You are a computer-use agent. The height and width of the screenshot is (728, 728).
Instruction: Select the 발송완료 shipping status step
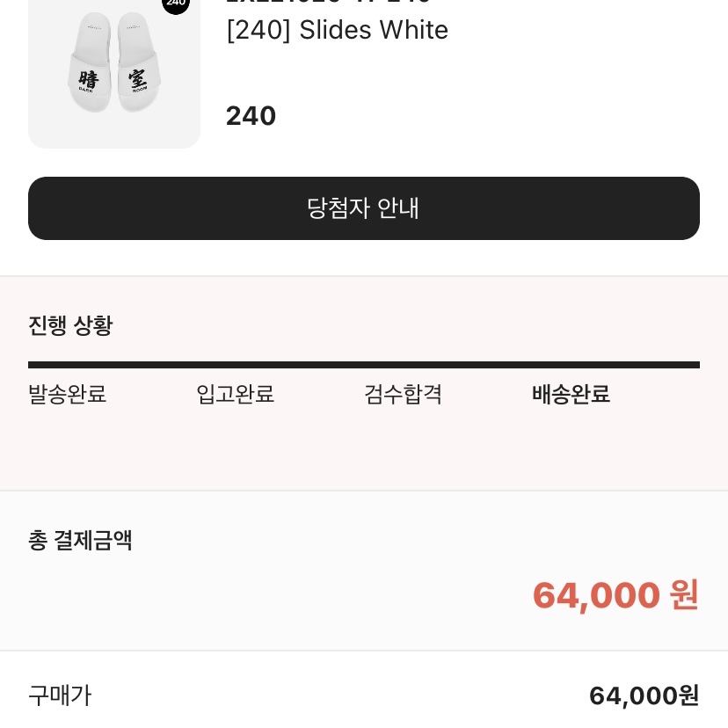click(x=68, y=395)
